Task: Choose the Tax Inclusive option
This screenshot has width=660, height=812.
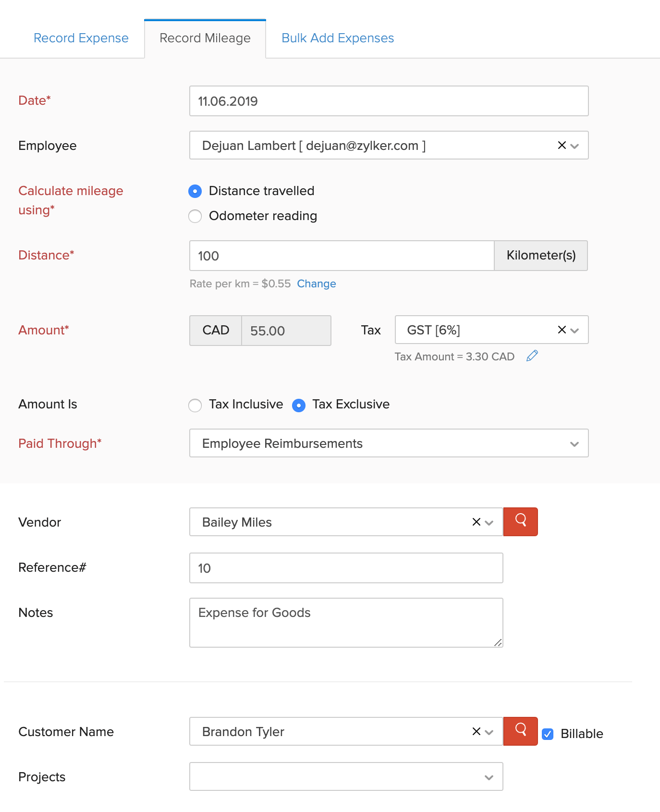Action: pyautogui.click(x=195, y=406)
